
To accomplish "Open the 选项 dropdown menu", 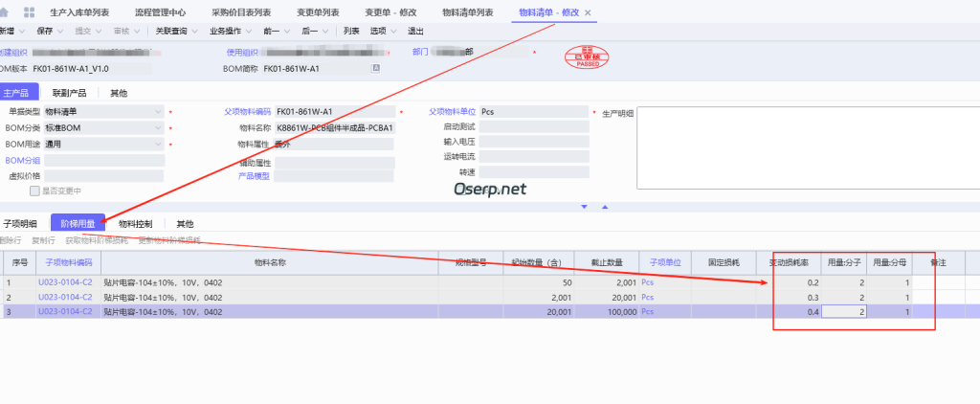I will (382, 32).
